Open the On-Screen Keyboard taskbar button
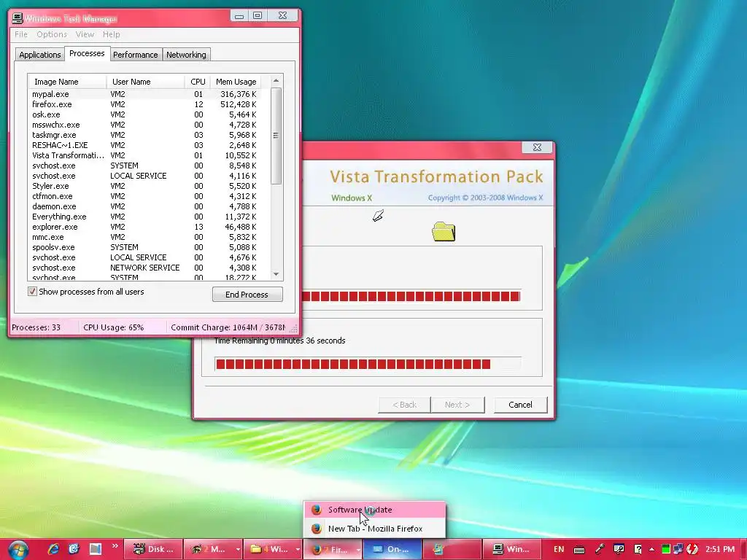This screenshot has height=560, width=747. click(x=392, y=549)
